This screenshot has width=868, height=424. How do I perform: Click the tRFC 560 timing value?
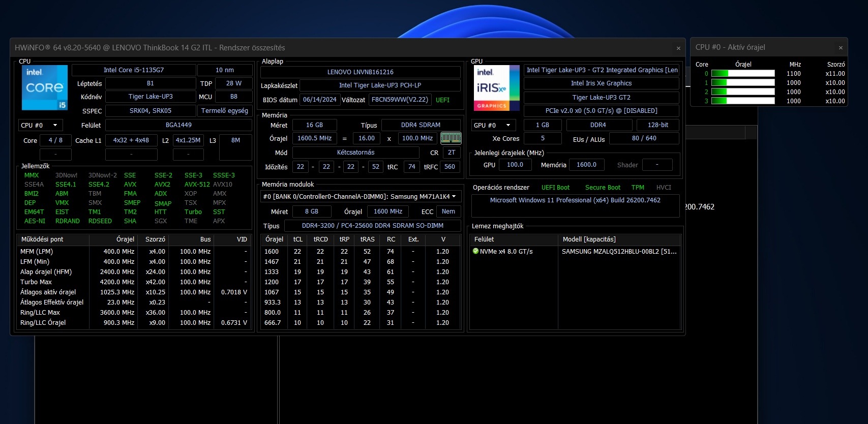pyautogui.click(x=450, y=167)
